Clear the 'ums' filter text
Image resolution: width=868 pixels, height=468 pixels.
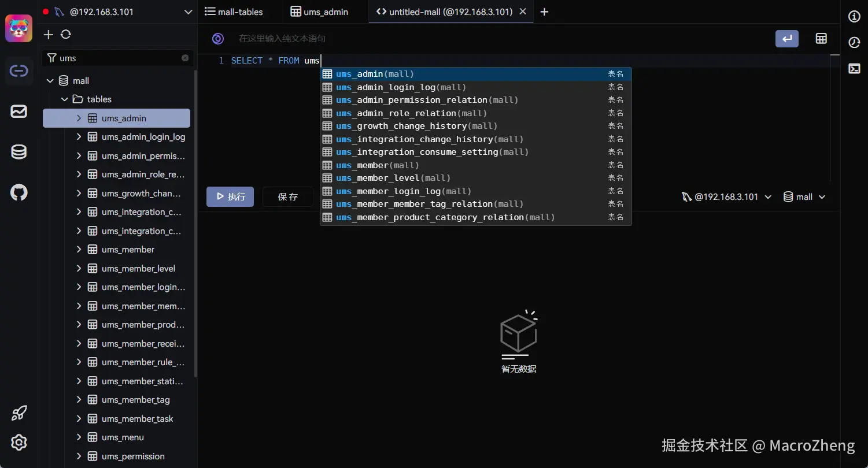(x=185, y=58)
